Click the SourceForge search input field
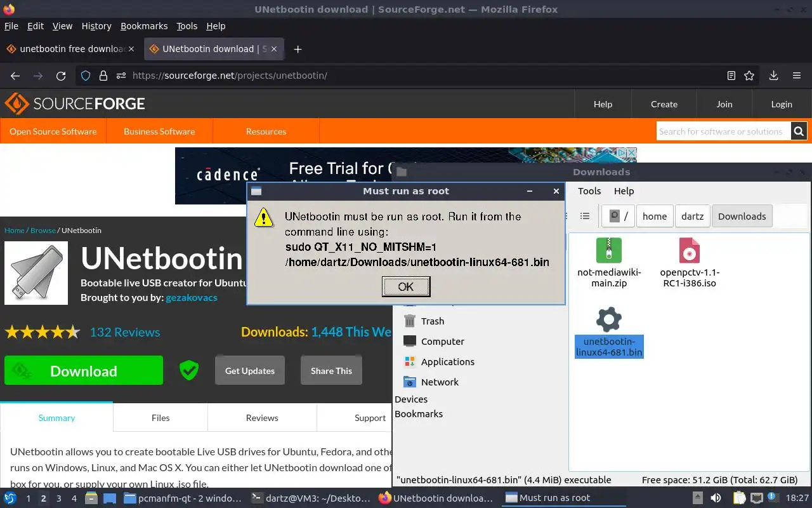 point(723,131)
